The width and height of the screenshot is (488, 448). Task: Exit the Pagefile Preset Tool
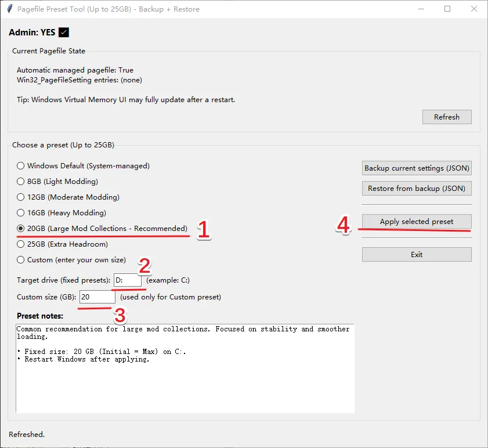click(417, 254)
